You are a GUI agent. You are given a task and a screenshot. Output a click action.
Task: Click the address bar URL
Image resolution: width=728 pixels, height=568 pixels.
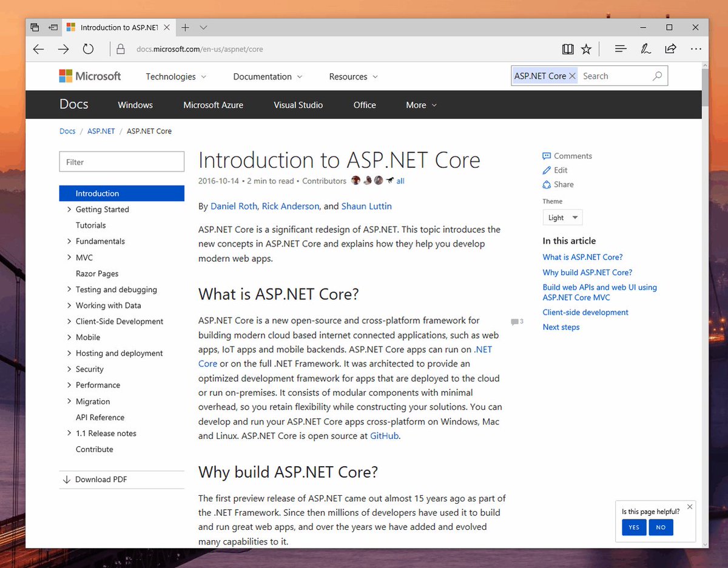(x=200, y=49)
